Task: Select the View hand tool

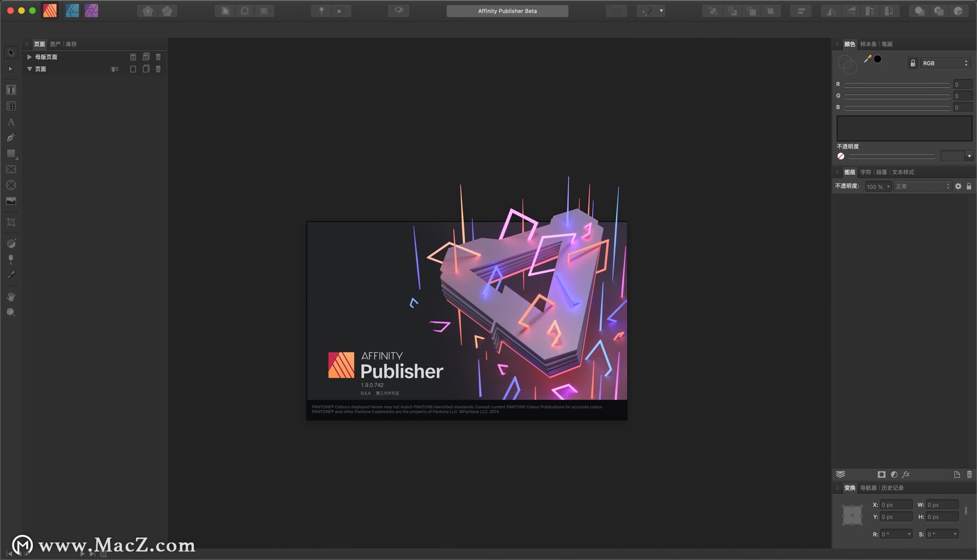Action: (11, 296)
